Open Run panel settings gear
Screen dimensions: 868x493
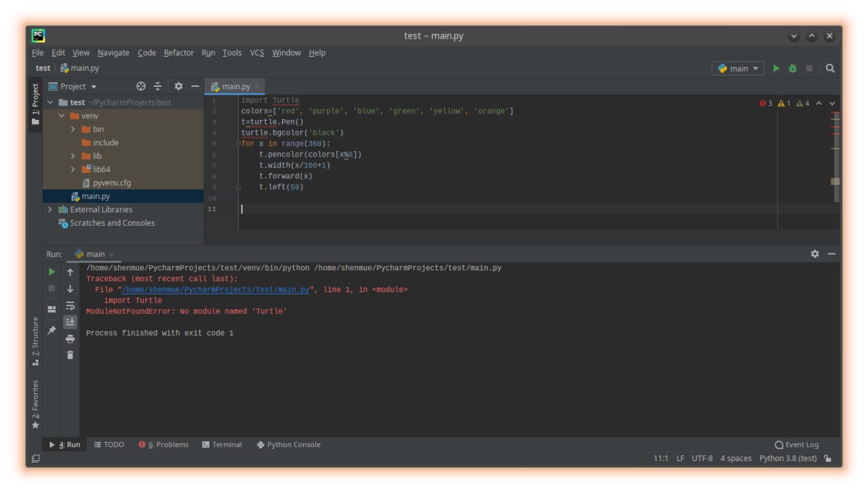click(814, 254)
